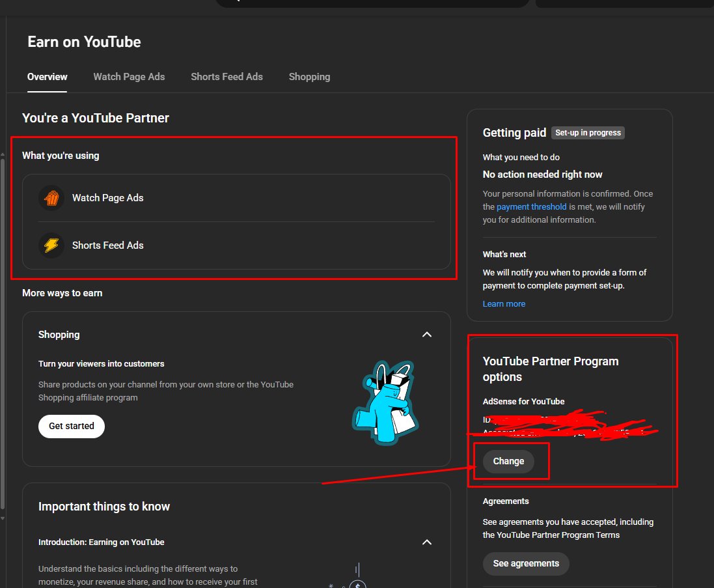Click the Watch Page Ads orange icon

click(x=51, y=198)
